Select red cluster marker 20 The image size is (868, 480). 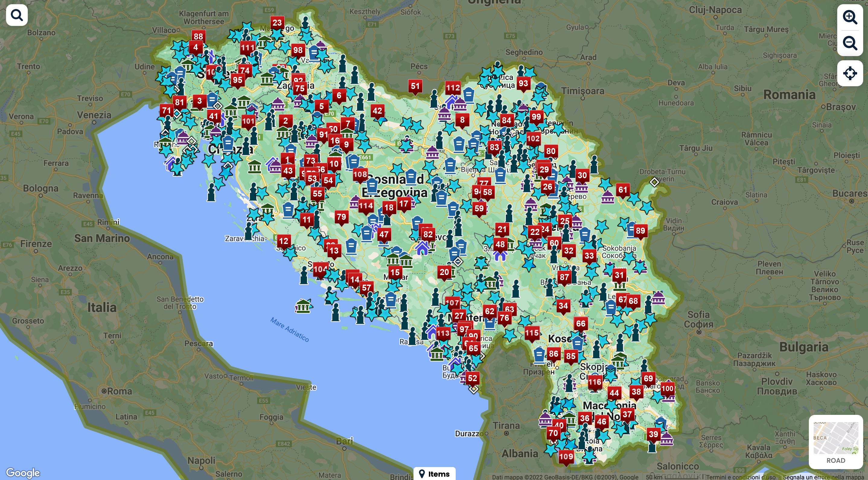pos(444,273)
